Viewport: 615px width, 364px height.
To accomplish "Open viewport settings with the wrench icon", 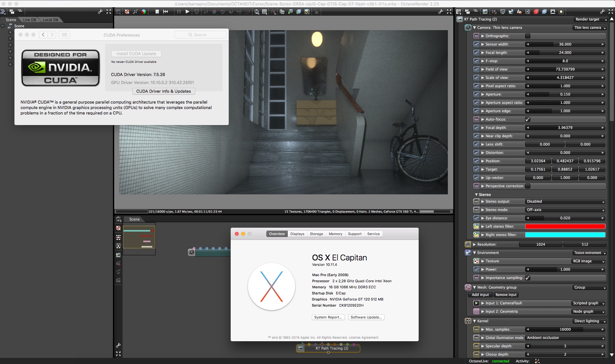I will 441,12.
